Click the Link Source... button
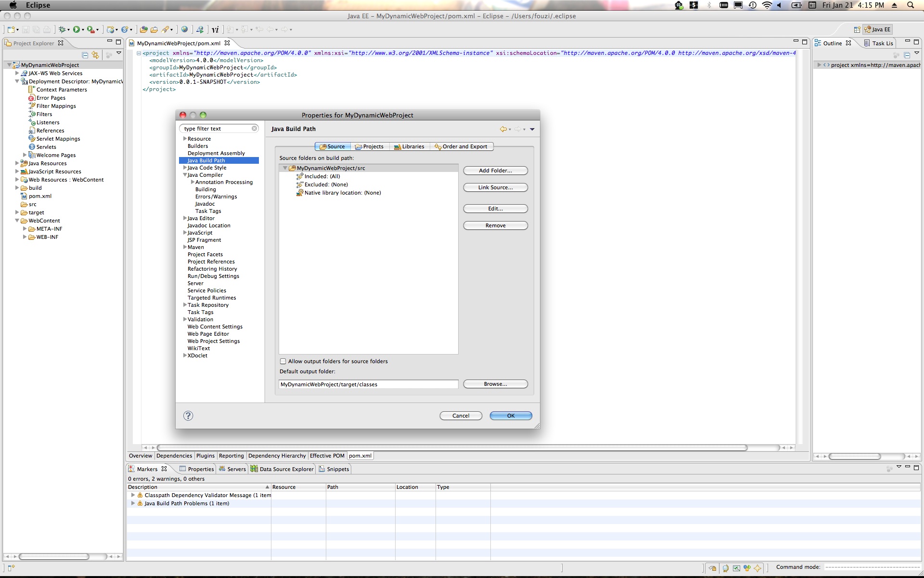 (496, 187)
